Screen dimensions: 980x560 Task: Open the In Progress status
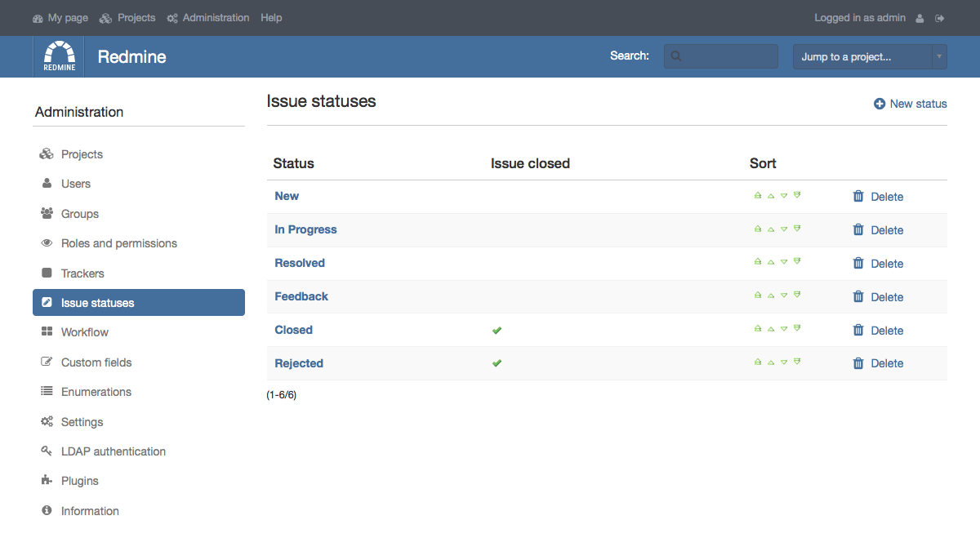[305, 229]
